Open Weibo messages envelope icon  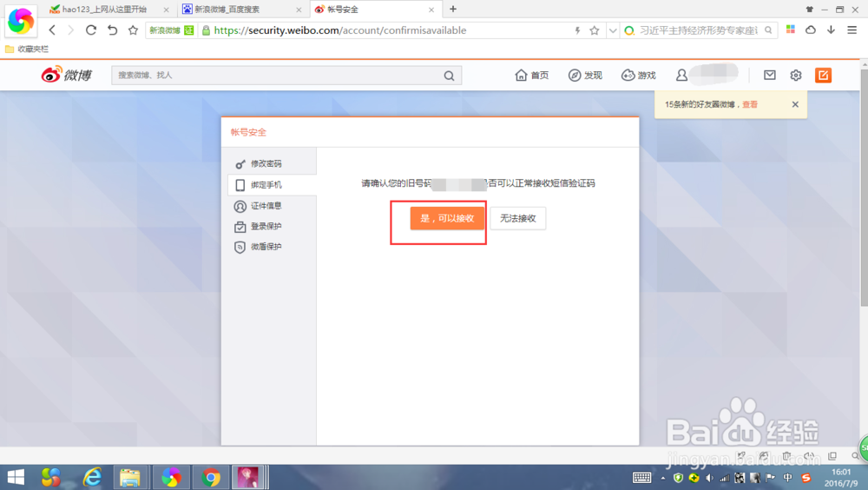click(x=769, y=75)
